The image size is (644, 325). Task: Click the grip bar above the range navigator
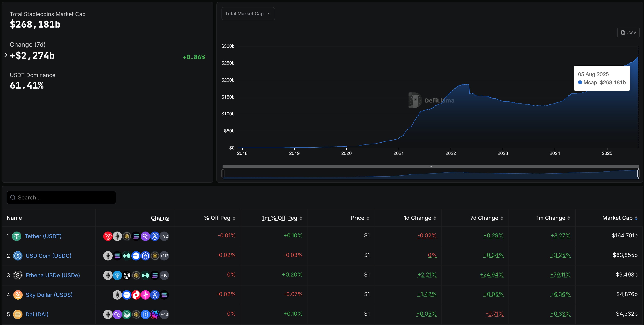[431, 166]
